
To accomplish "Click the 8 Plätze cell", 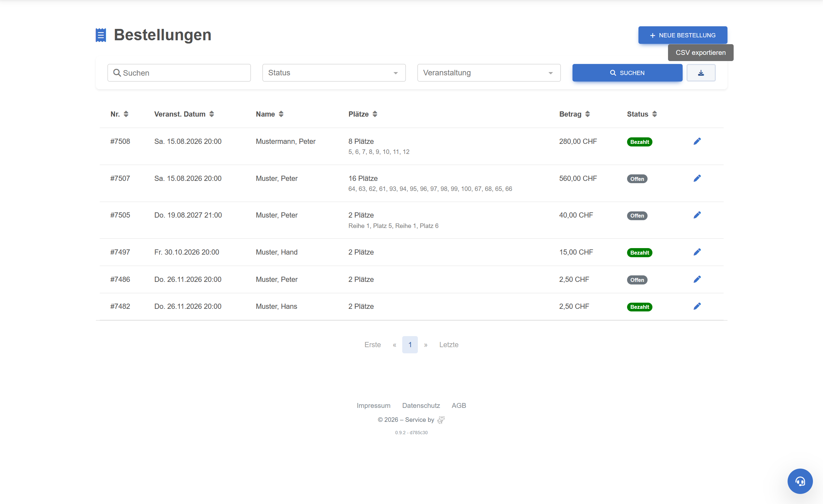I will pyautogui.click(x=361, y=142).
